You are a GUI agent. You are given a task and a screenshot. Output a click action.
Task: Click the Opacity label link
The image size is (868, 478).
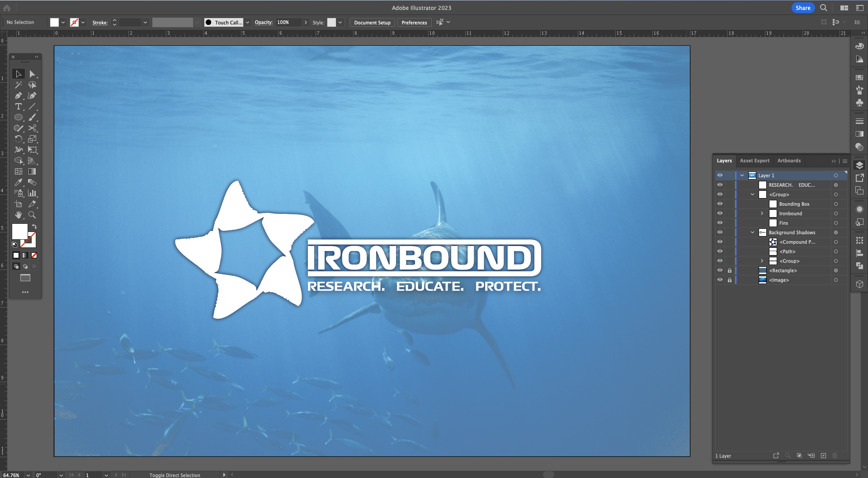[264, 22]
